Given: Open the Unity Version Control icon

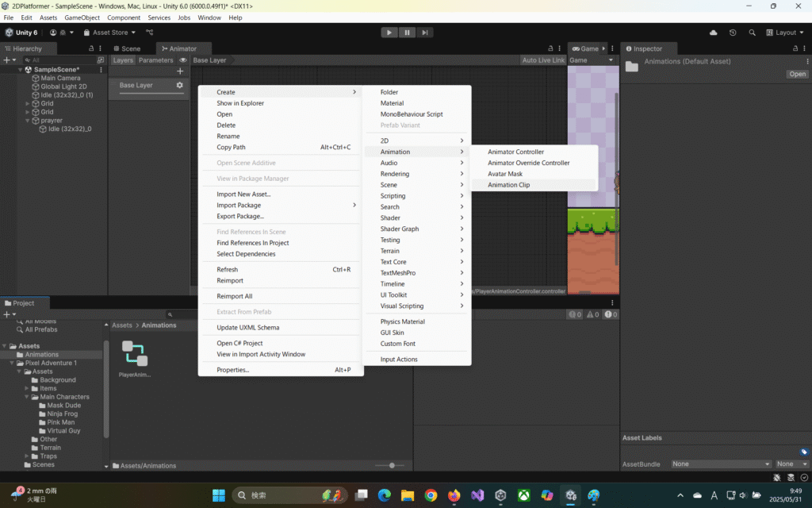Looking at the screenshot, I should click(x=150, y=32).
